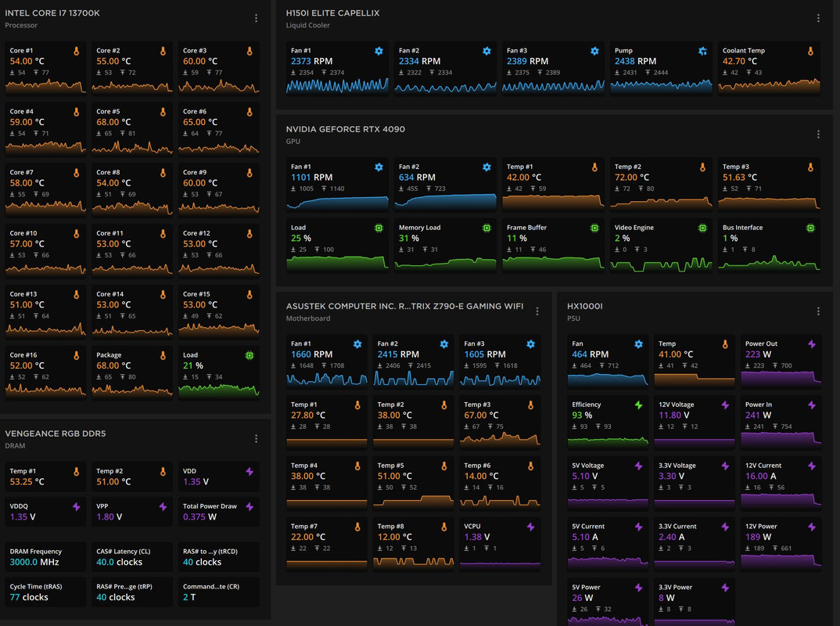Screen dimensions: 840x626
Task: Click the CPU Package thermometer icon
Action: tap(163, 355)
